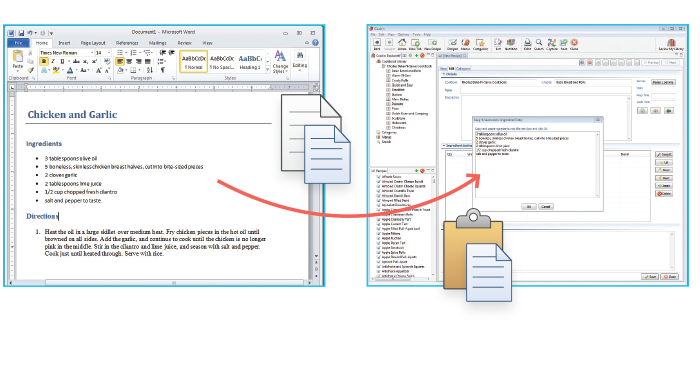
Task: Open the font size 14 dropdown
Action: [x=109, y=53]
